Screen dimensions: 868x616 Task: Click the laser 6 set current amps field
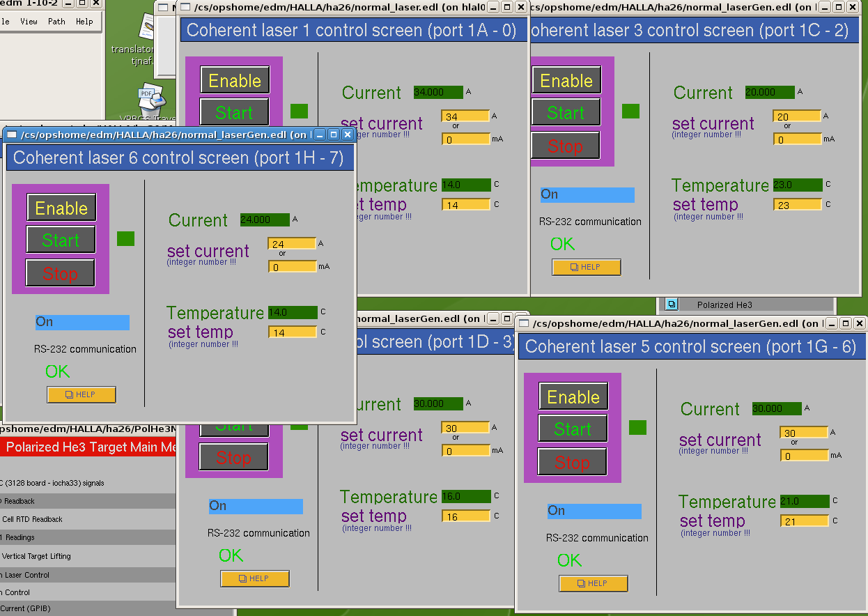(x=292, y=244)
